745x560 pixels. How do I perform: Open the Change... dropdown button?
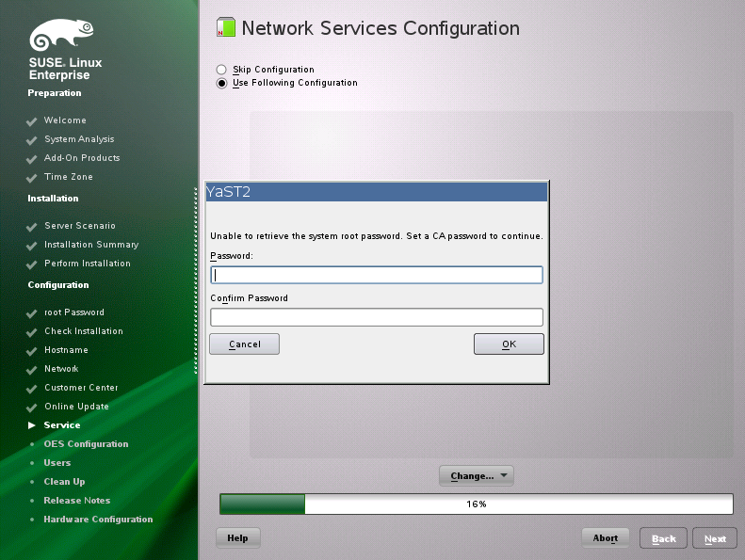(476, 475)
